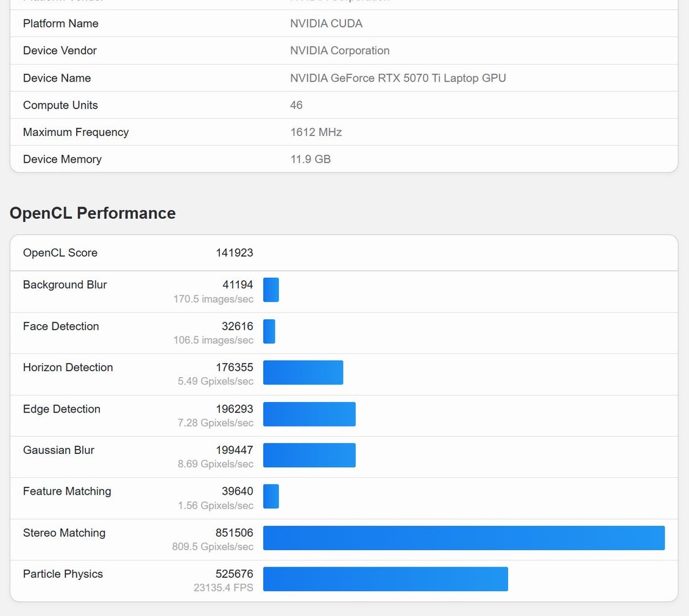Select the 'Edge Detection' label
689x616 pixels.
point(62,409)
